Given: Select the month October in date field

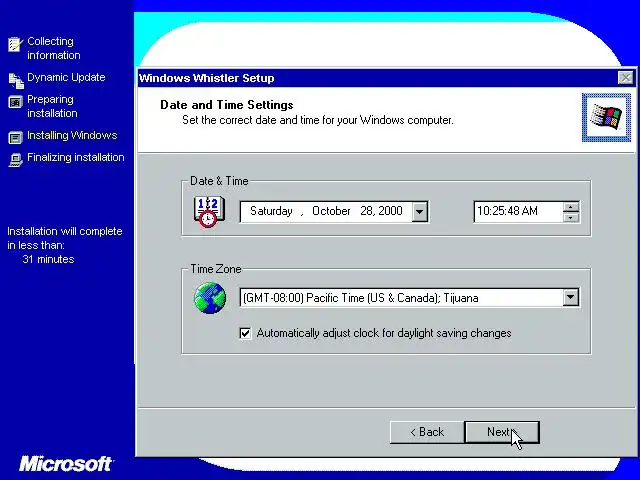Looking at the screenshot, I should [x=331, y=211].
